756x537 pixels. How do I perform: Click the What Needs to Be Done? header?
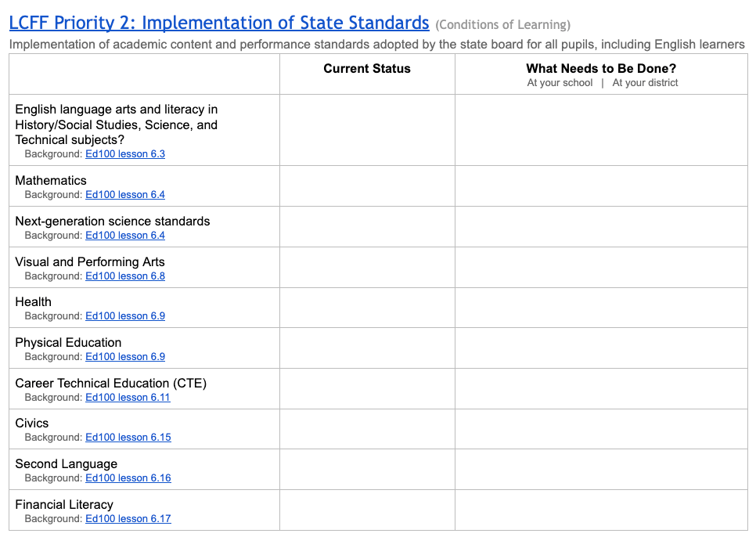[x=601, y=68]
